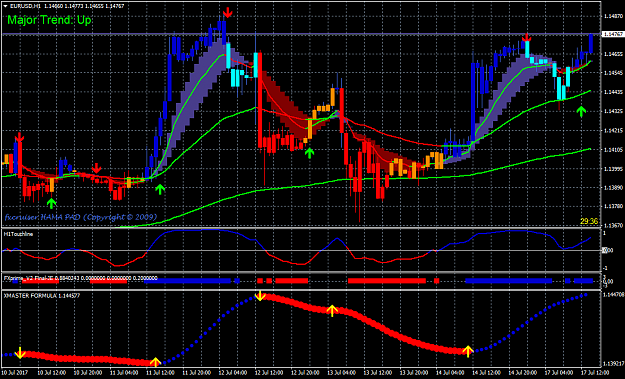The height and width of the screenshot is (379, 625).
Task: Select the 10 Jul 2017 date label
Action: [x=14, y=372]
